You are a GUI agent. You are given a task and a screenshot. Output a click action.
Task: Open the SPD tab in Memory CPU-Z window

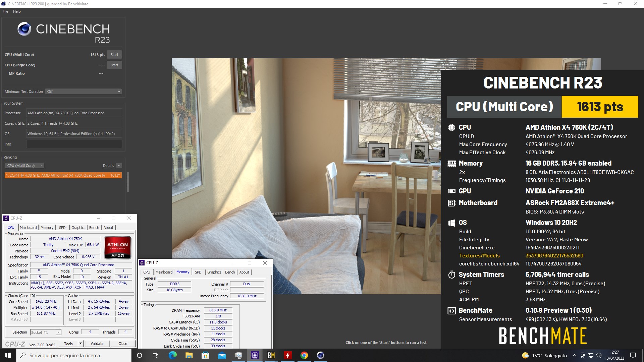(198, 272)
